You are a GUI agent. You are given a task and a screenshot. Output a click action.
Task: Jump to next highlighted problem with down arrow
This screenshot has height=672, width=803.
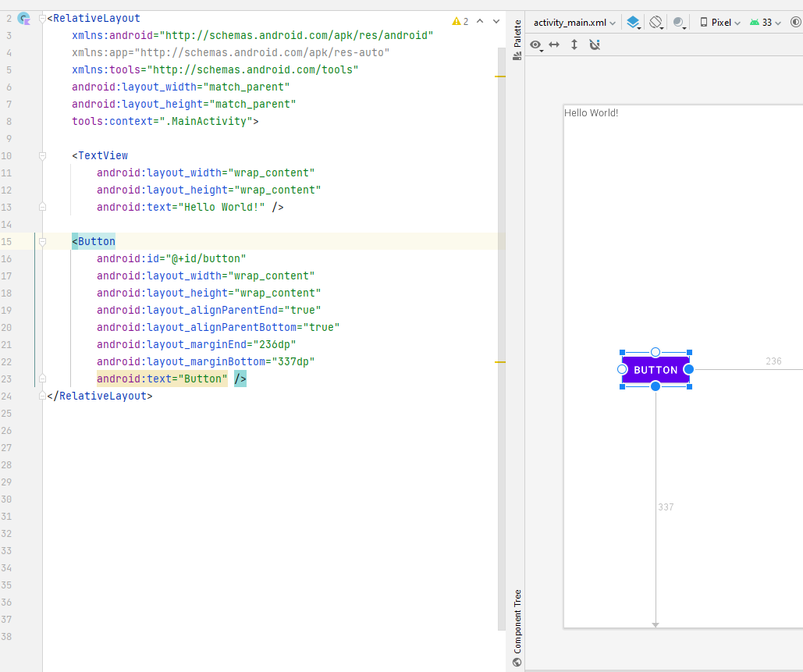pos(496,22)
